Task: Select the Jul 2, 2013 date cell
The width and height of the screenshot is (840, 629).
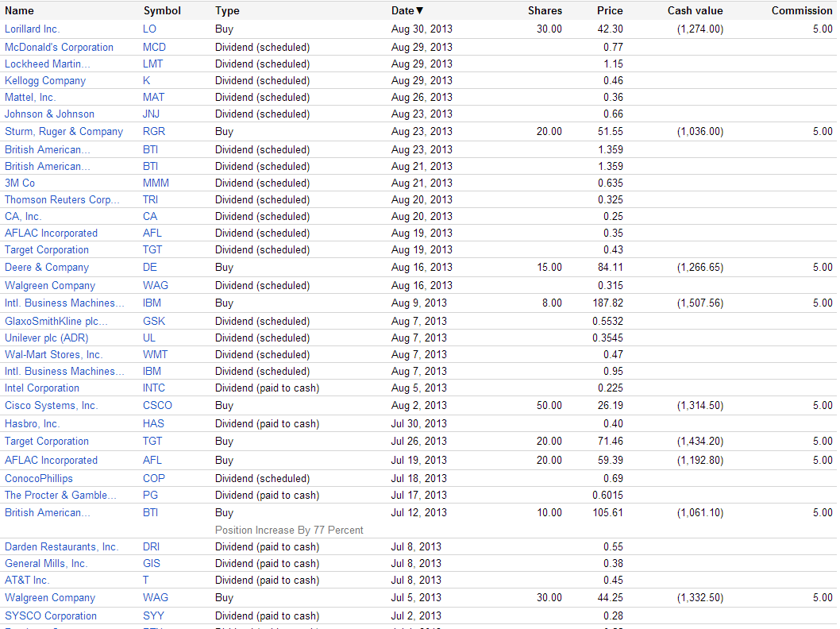Action: [416, 615]
